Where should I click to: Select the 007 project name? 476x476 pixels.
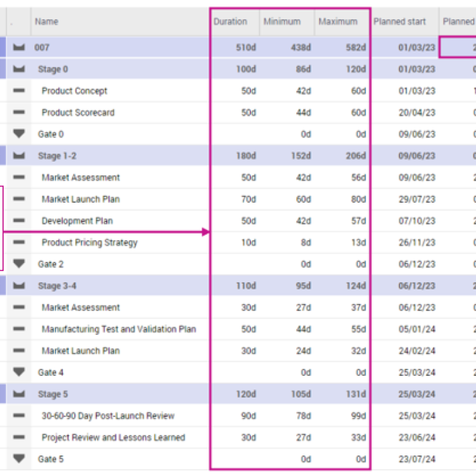pos(42,47)
